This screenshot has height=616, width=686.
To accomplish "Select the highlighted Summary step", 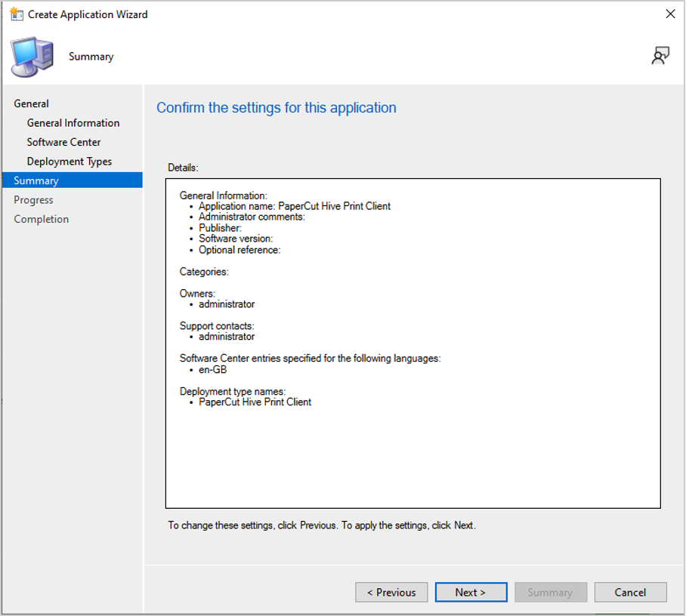I will tap(73, 180).
